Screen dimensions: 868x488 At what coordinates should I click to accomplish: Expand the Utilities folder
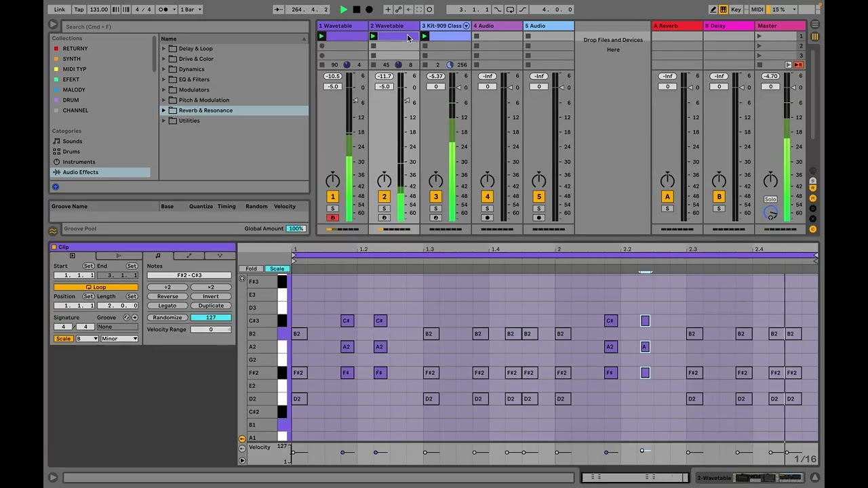pyautogui.click(x=163, y=121)
